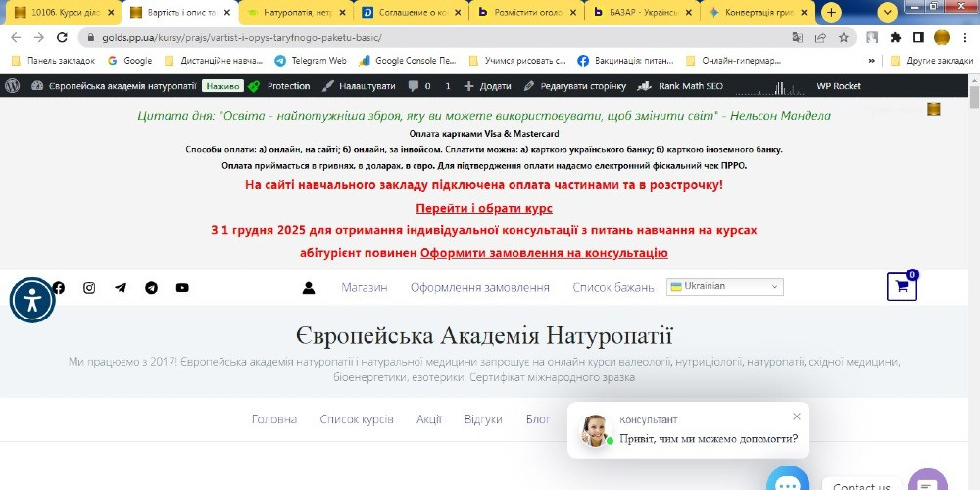Open the blue chat bubble button
This screenshot has height=490, width=980.
[788, 479]
